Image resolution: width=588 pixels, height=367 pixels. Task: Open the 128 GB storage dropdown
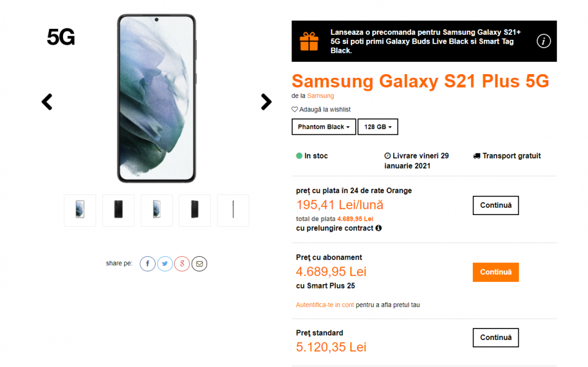click(x=378, y=127)
